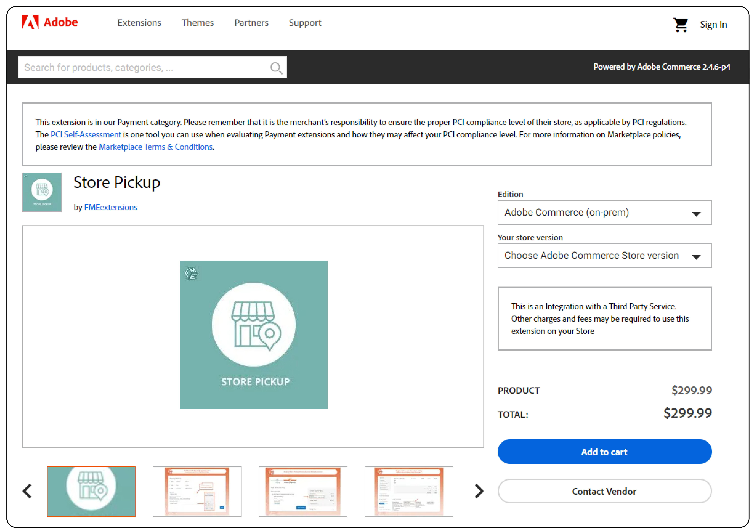The image size is (756, 532).
Task: Click the Adobe logo in header
Action: (x=50, y=22)
